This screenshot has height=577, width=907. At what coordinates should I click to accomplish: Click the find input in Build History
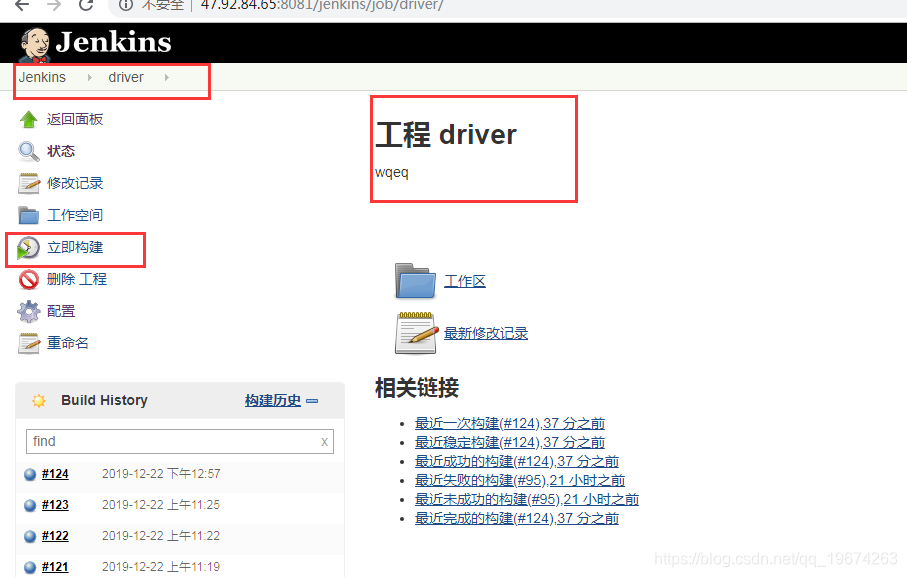(180, 441)
